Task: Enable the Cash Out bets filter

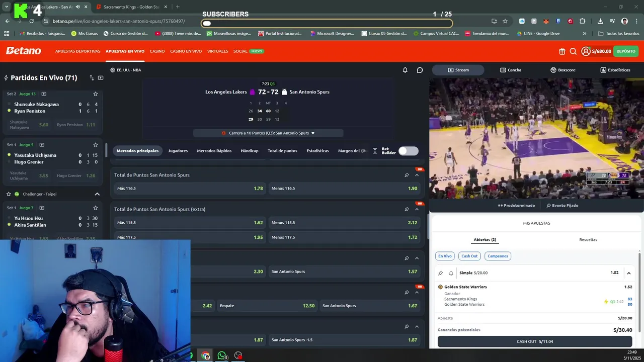Action: tap(469, 256)
